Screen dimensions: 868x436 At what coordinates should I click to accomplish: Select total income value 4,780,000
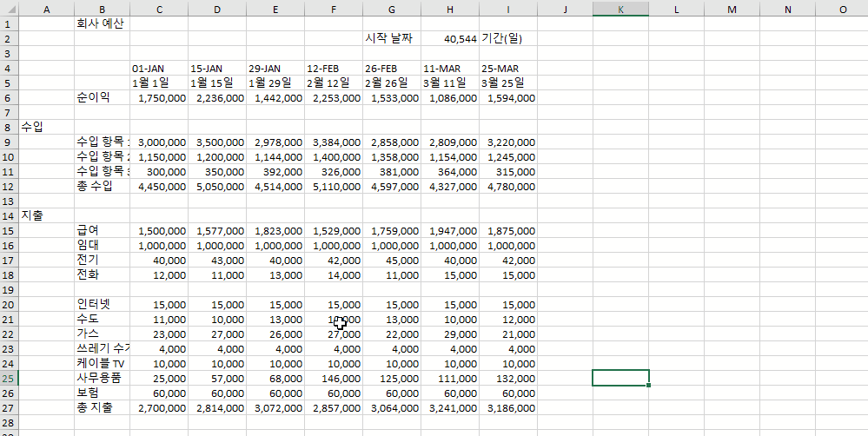click(x=508, y=187)
